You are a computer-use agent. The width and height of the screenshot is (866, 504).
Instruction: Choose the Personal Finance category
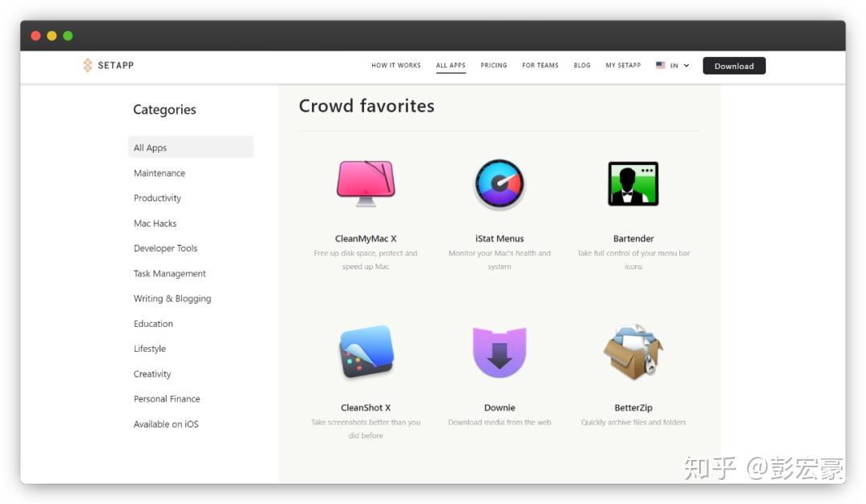167,398
